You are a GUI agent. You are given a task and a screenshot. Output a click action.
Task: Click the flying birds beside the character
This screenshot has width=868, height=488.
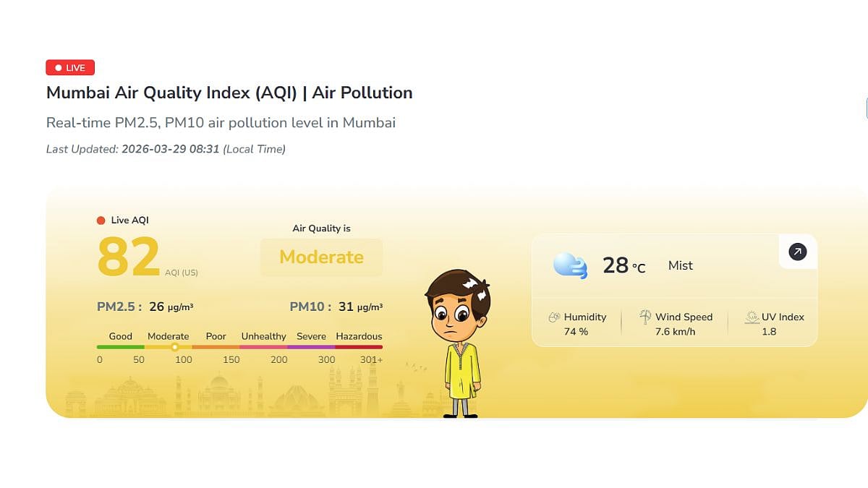416,367
